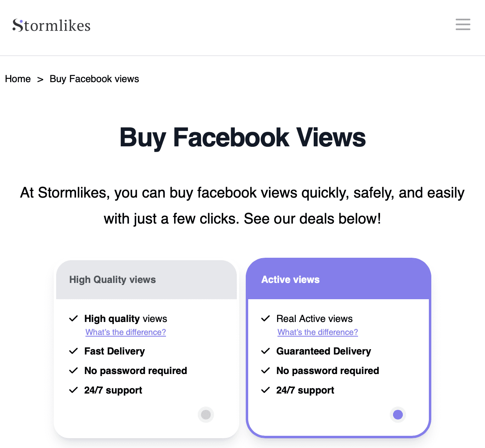Click the checkmark beside High quality views
Screen dimensions: 485x448
click(74, 318)
